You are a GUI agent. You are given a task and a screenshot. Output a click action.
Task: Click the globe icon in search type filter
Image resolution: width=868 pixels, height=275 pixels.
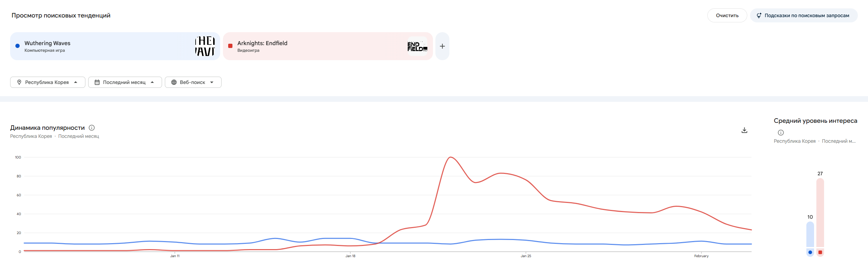coord(174,82)
